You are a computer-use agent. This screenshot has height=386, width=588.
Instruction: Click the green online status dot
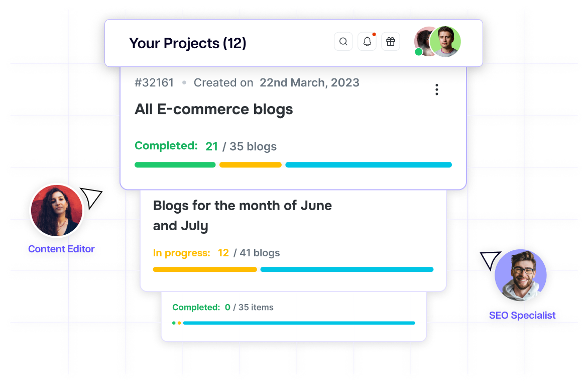click(x=419, y=52)
